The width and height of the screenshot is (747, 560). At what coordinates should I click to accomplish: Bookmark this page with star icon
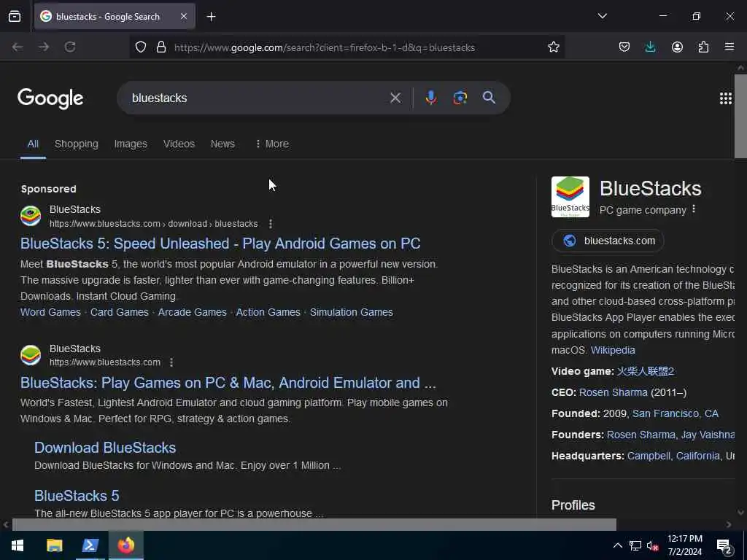[x=553, y=47]
